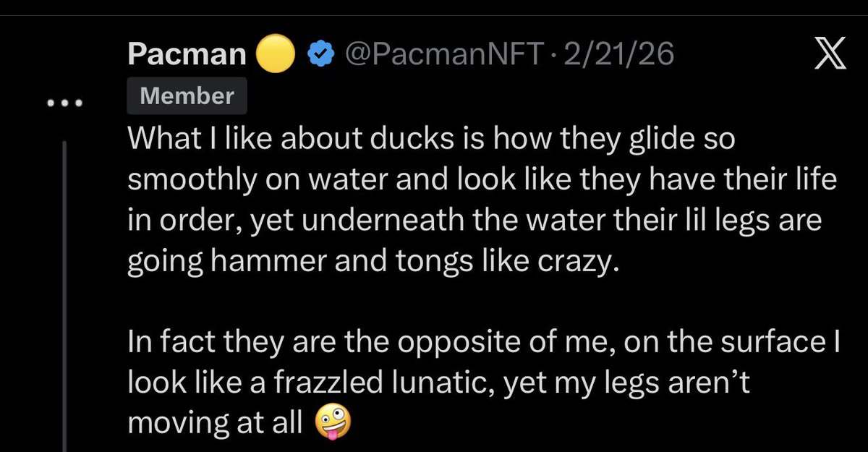
Task: Click the Member badge label
Action: [x=187, y=97]
